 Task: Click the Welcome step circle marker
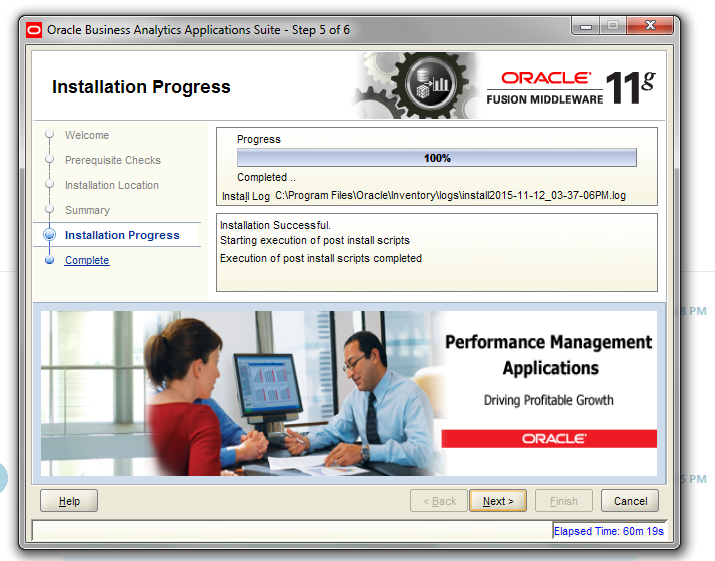49,134
